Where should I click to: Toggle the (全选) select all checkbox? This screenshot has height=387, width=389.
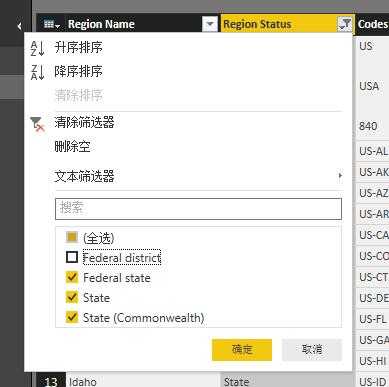click(x=72, y=237)
